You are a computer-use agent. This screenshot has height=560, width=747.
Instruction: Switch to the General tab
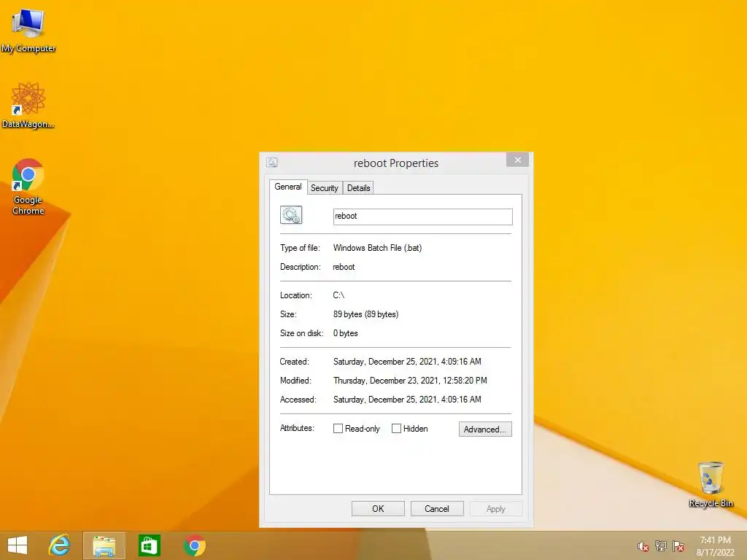pos(288,187)
